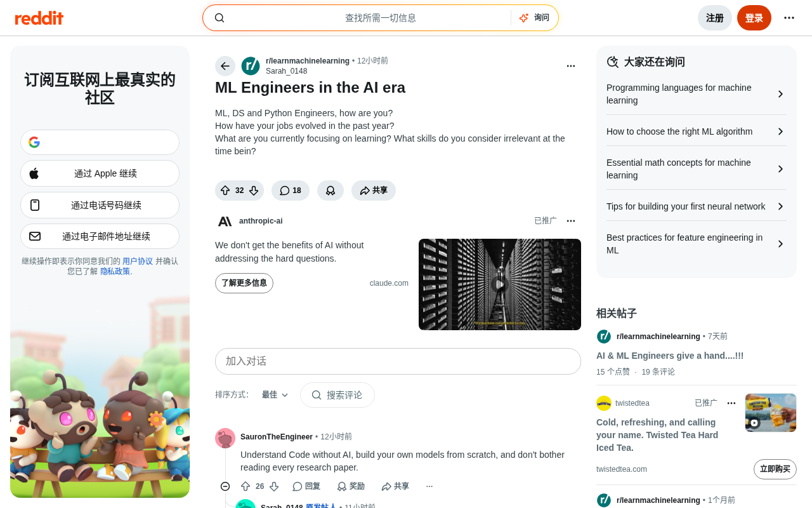Click the search magnifier icon in the top bar
Viewport: 812px width, 508px height.
[219, 18]
